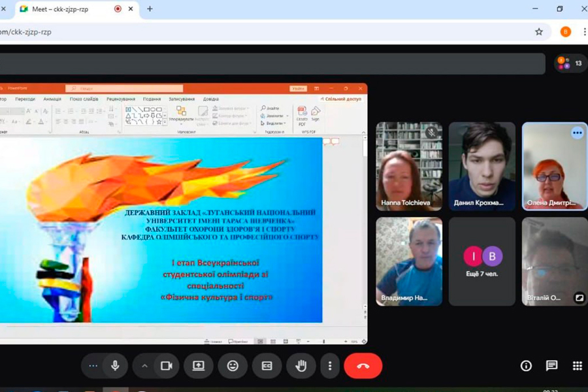
Task: Click the font color button in ribbon
Action: click(41, 122)
